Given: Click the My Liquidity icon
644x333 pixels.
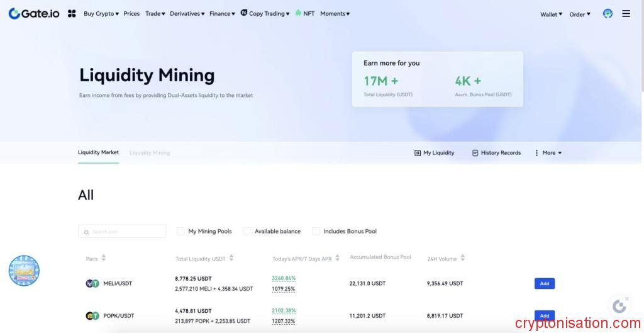Looking at the screenshot, I should [418, 153].
